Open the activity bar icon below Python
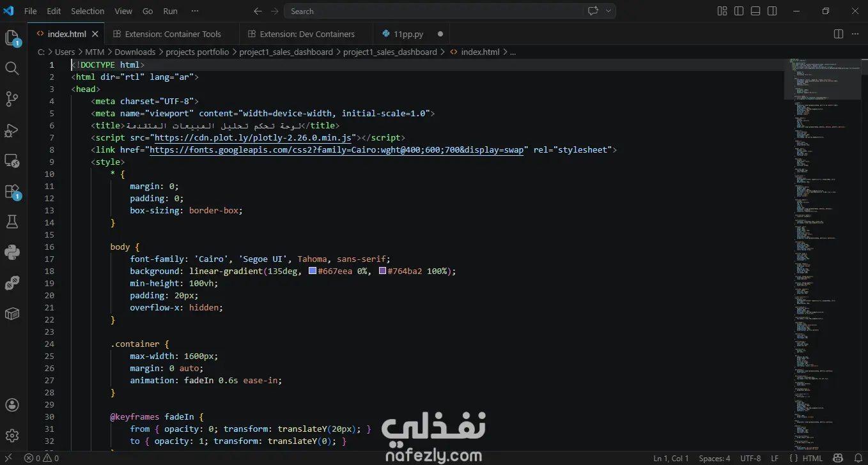 click(12, 283)
